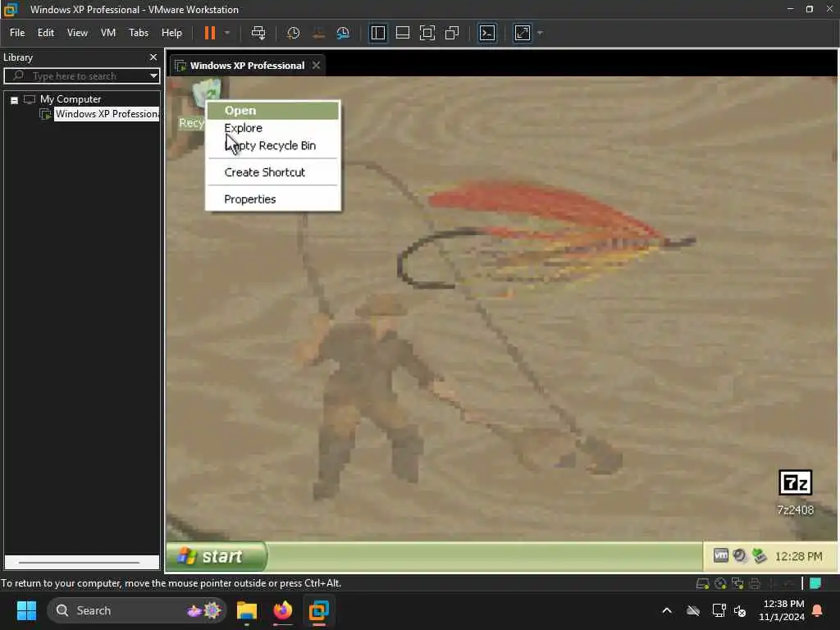
Task: Toggle the console view terminal icon
Action: pyautogui.click(x=487, y=33)
